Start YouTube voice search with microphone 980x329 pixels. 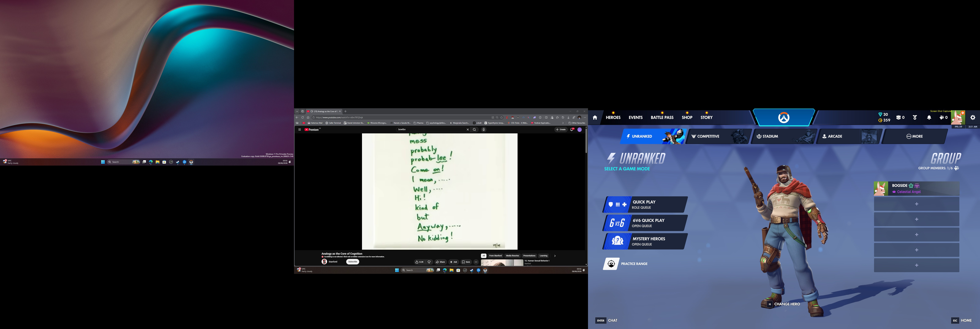[x=484, y=129]
